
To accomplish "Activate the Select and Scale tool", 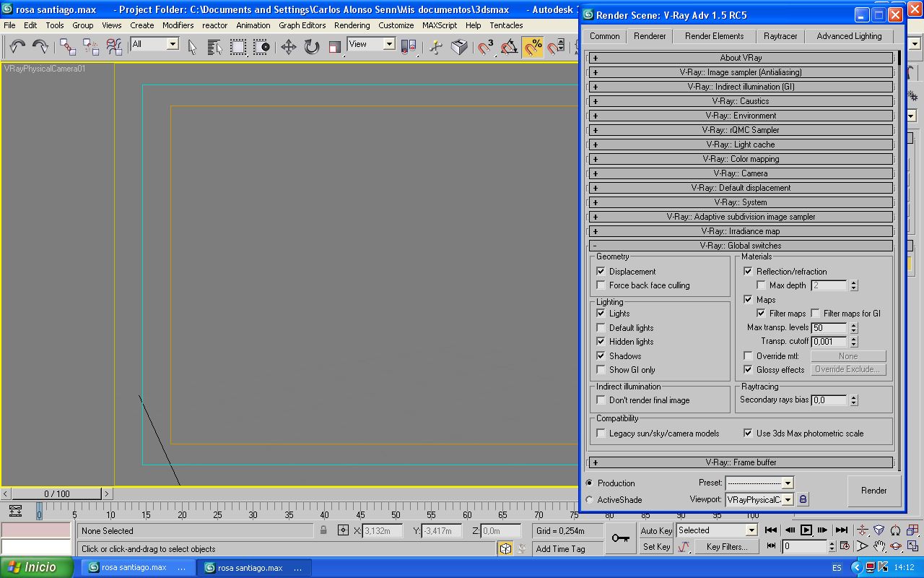I will 335,47.
